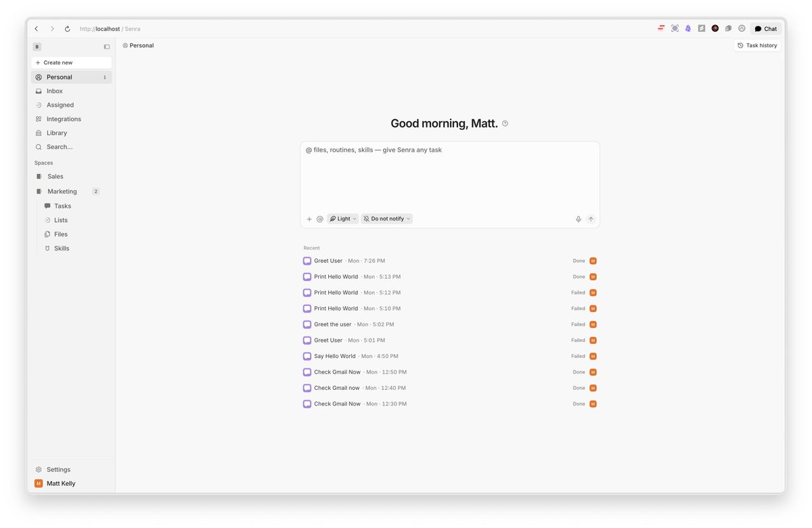This screenshot has height=528, width=812.
Task: Open Greet User task from 5:01 PM
Action: pos(450,340)
